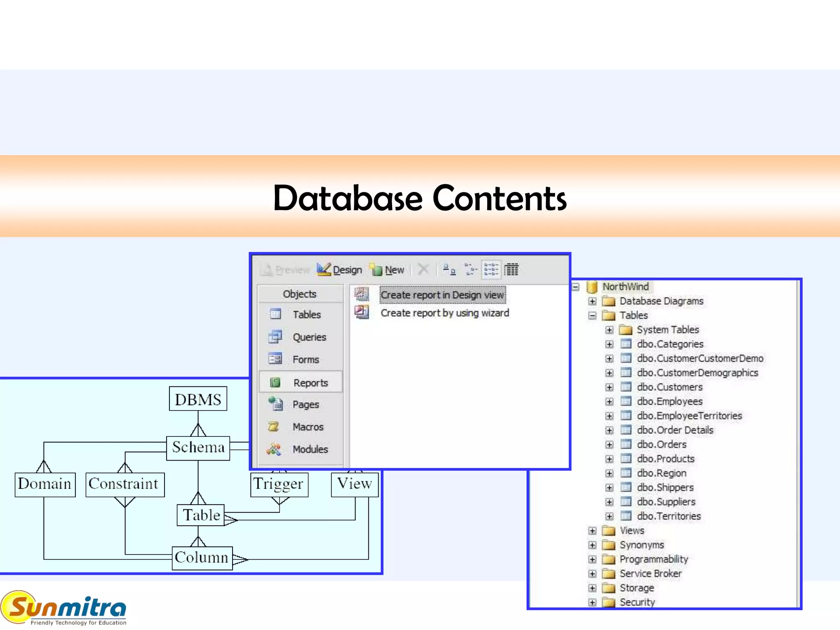840x630 pixels.
Task: Click the Column box in diagram
Action: coord(202,558)
